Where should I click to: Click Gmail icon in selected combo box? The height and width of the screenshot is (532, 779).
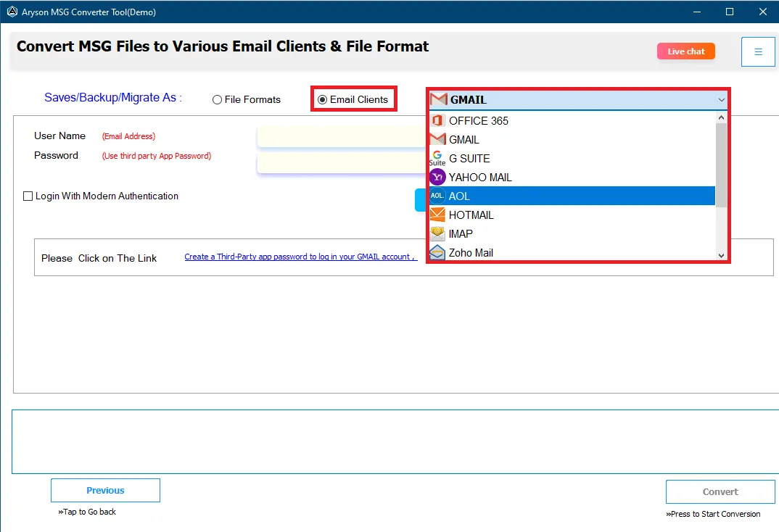coord(439,99)
